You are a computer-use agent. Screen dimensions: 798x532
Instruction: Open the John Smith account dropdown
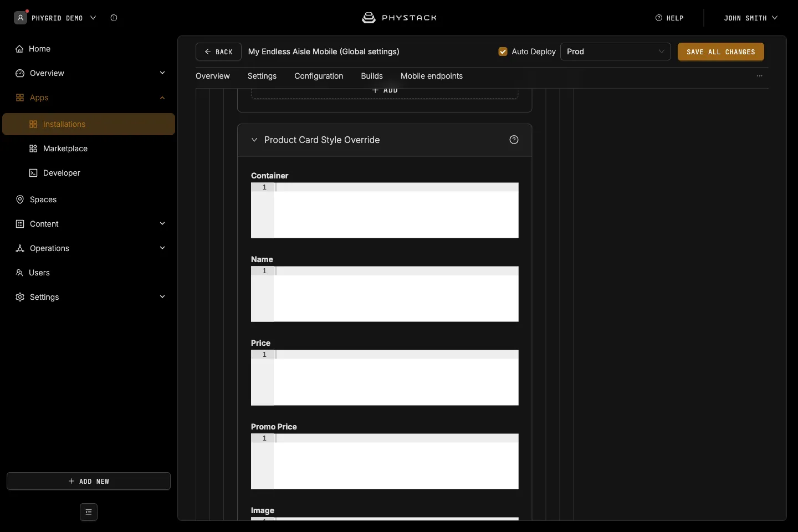[x=750, y=18]
